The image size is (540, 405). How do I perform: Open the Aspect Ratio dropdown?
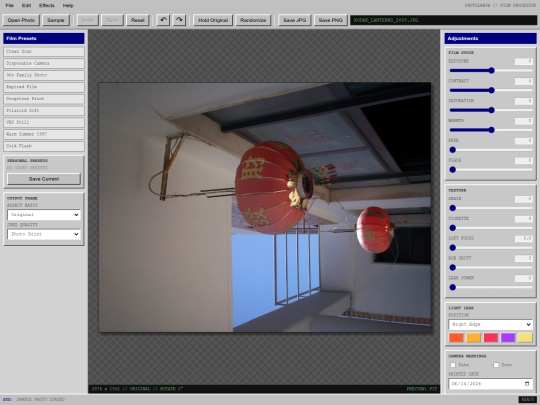click(x=44, y=215)
